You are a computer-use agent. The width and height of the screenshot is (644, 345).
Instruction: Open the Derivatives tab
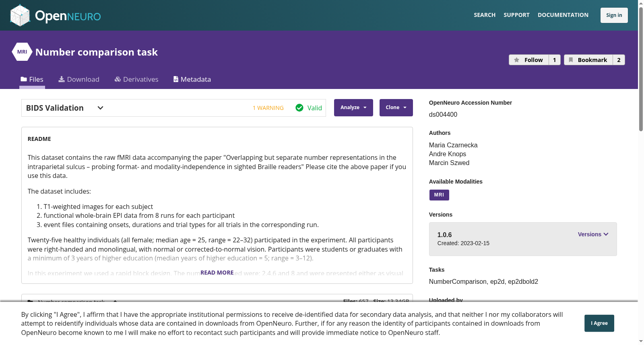(x=136, y=79)
